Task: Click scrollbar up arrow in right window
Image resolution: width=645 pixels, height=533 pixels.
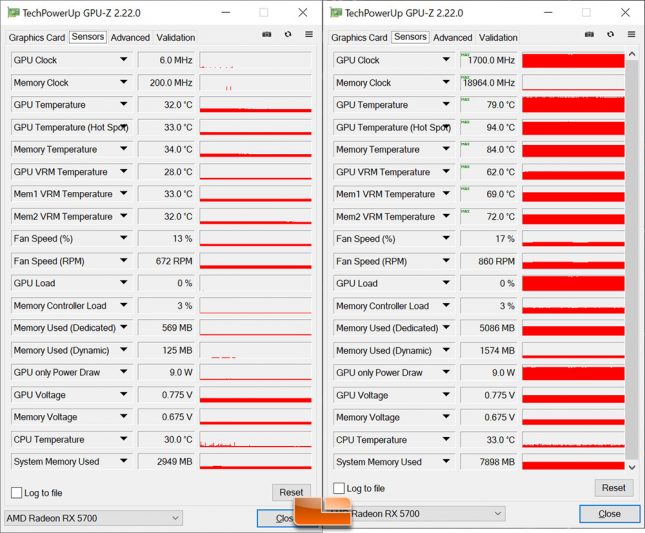Action: (x=632, y=54)
